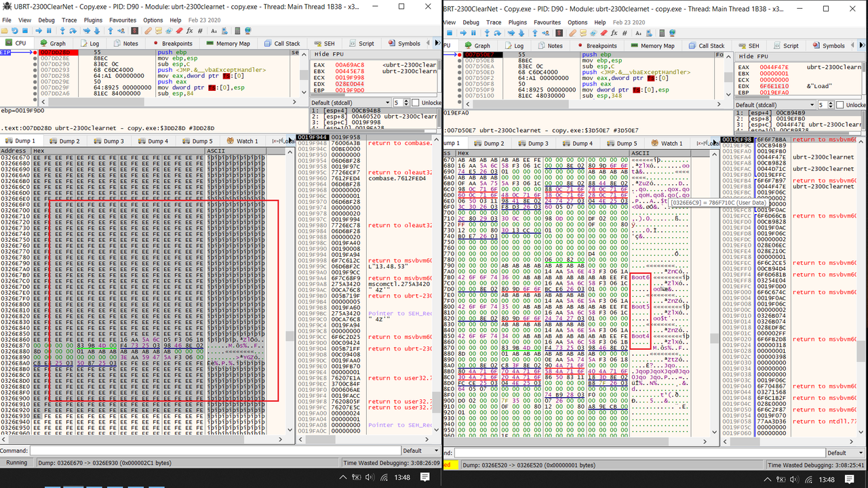This screenshot has height=488, width=868.
Task: Open command-bar Default dropdown in right window
Action: pos(844,452)
